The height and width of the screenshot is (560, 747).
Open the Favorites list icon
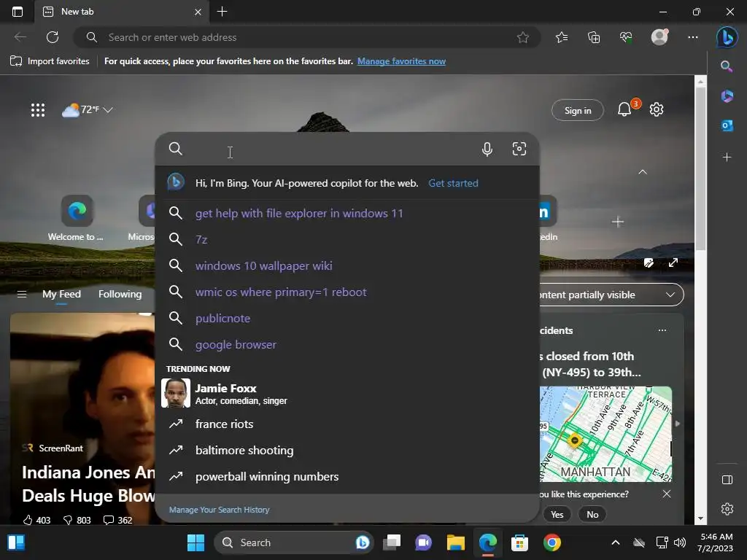pos(562,37)
